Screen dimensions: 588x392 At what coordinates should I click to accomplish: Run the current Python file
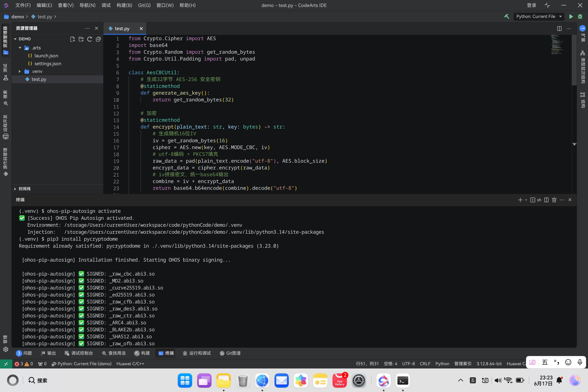(x=571, y=17)
